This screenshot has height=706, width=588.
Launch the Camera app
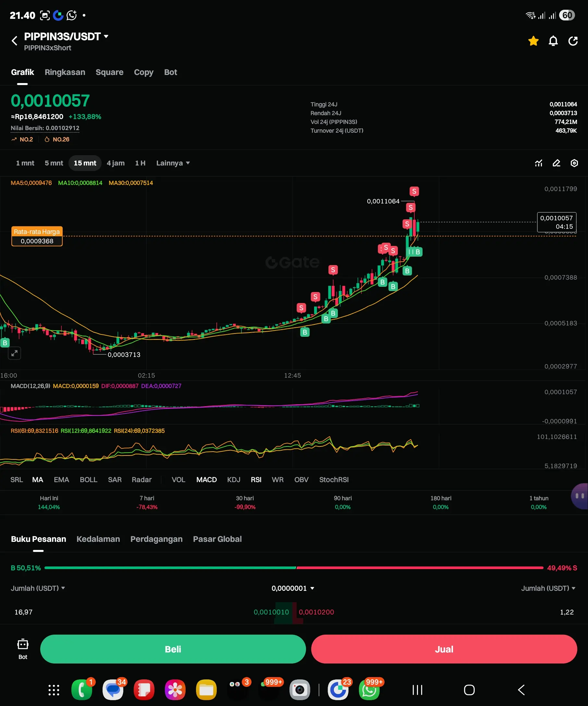(300, 690)
